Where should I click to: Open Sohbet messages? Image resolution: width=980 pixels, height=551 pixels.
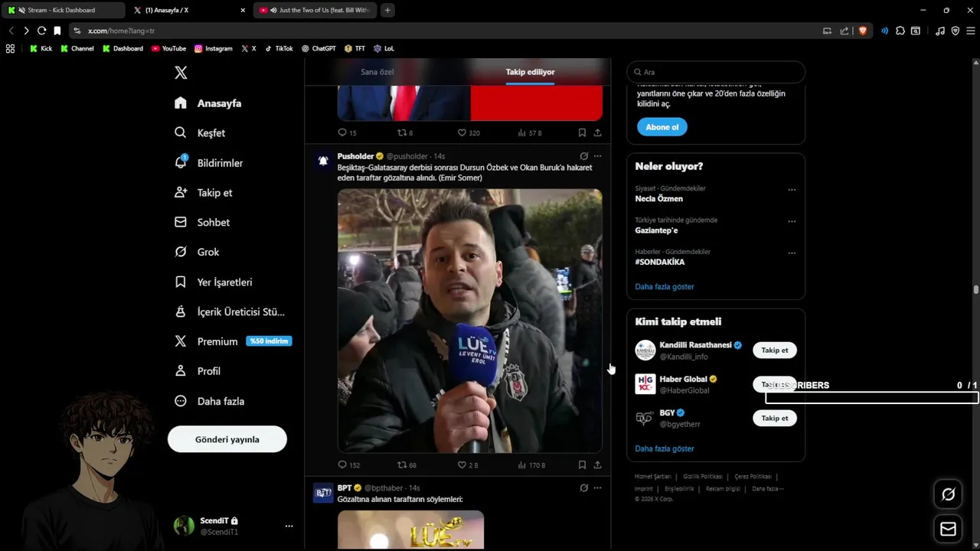point(201,223)
